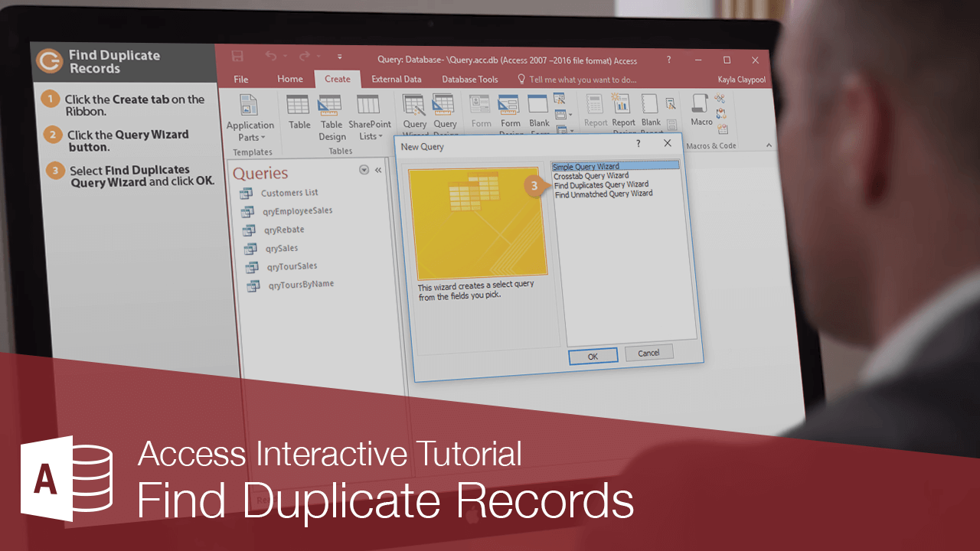Open Query Design
The image size is (980, 551).
pos(446,111)
